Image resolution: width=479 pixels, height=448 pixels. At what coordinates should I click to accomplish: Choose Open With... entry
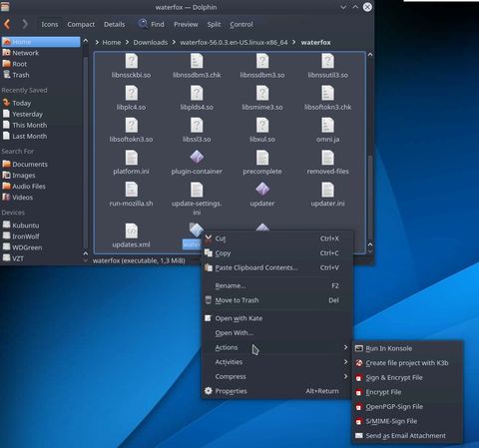pos(277,333)
